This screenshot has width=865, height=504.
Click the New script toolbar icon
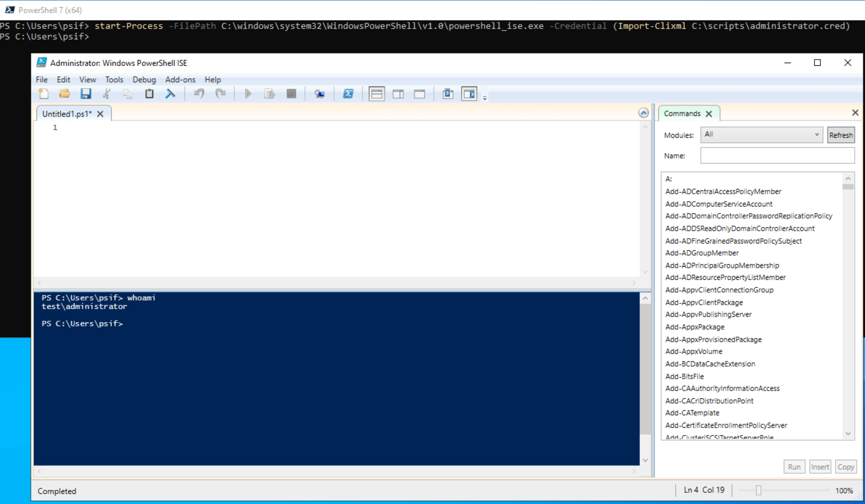[x=44, y=94]
